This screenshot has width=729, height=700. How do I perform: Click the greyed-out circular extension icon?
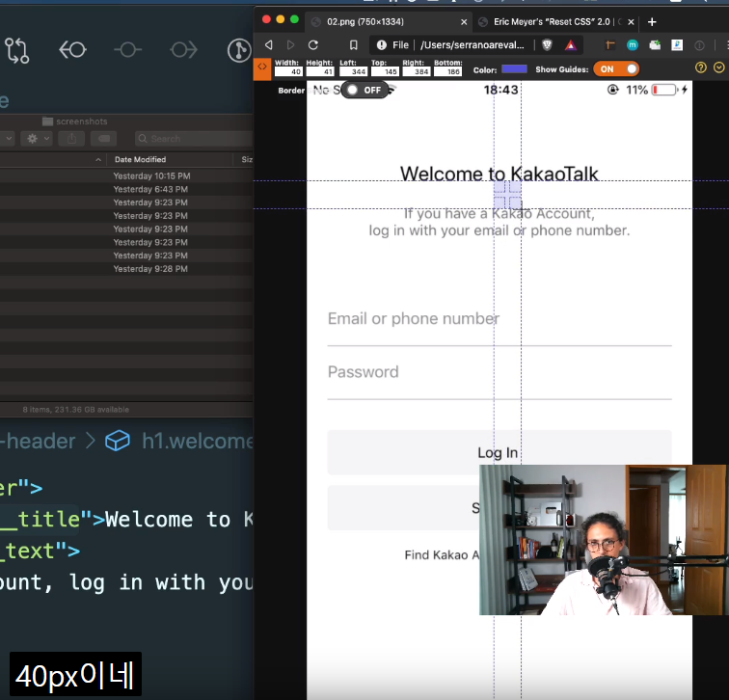click(699, 45)
